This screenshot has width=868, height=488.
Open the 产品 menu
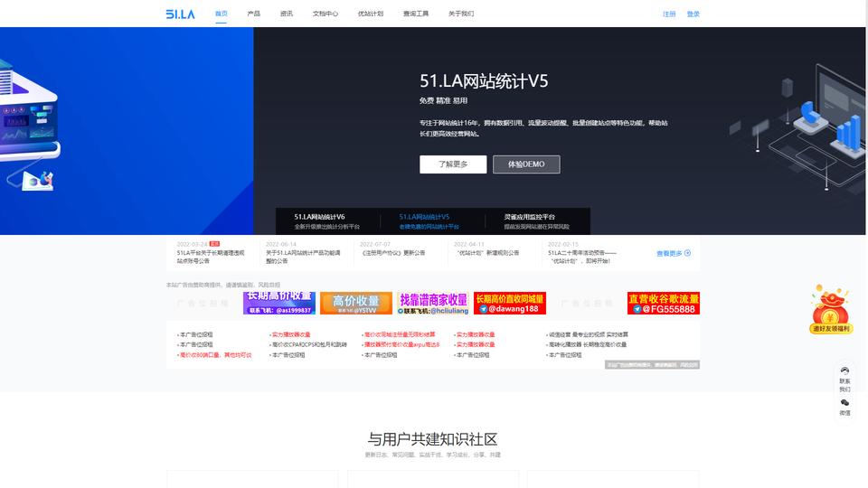point(253,14)
